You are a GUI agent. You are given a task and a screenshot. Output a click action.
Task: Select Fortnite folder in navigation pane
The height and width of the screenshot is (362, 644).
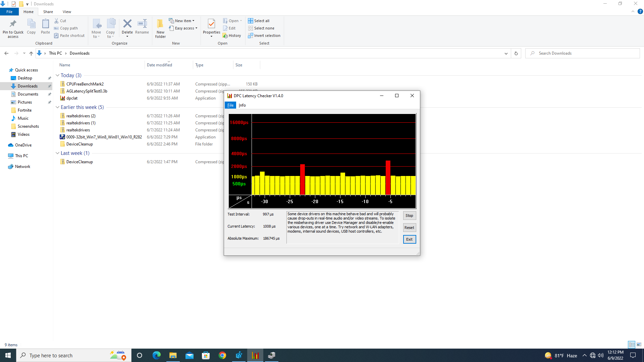coord(24,110)
